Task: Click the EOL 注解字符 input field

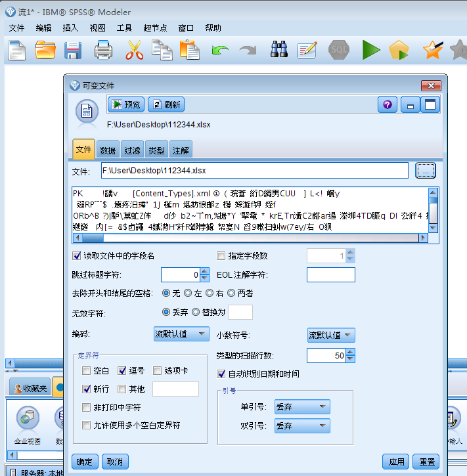Action: point(330,274)
